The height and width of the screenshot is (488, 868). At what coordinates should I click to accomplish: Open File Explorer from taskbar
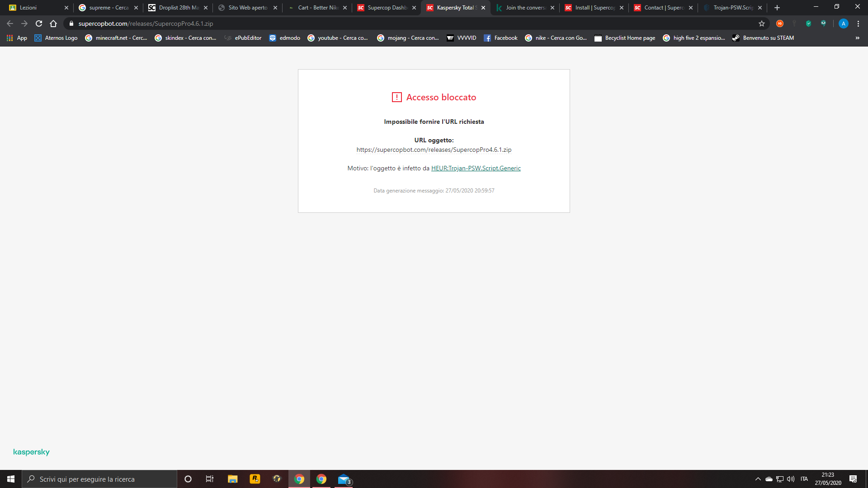coord(232,479)
